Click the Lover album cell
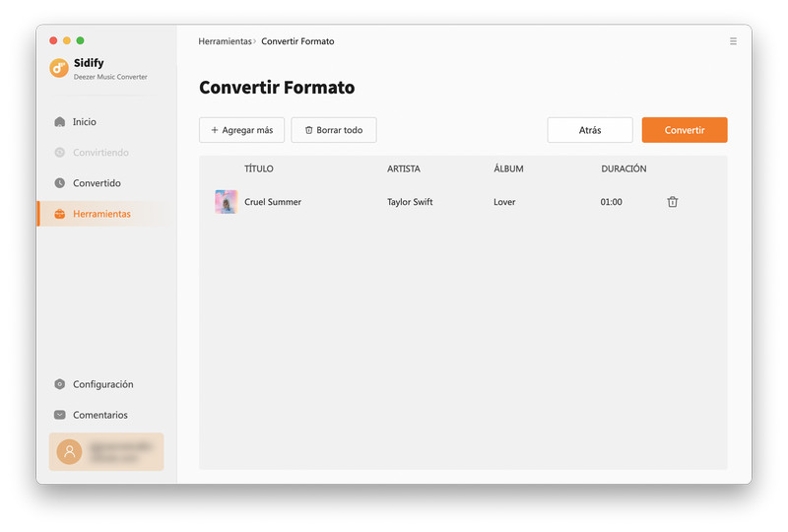The height and width of the screenshot is (532, 788). click(x=504, y=202)
